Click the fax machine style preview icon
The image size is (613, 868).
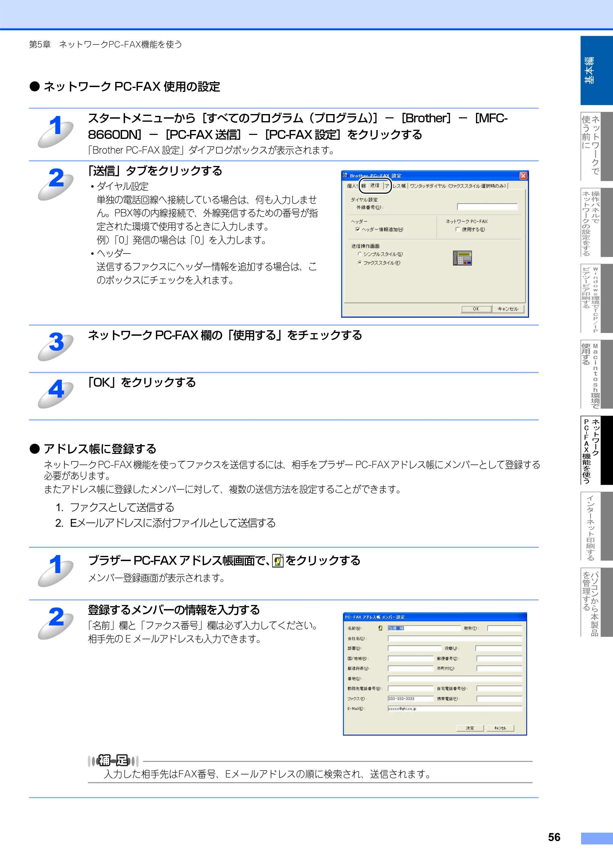(462, 258)
